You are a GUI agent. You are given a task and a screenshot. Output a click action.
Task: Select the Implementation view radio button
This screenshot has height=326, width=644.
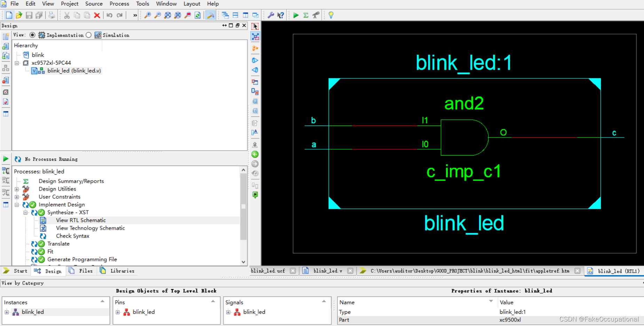[x=32, y=35]
